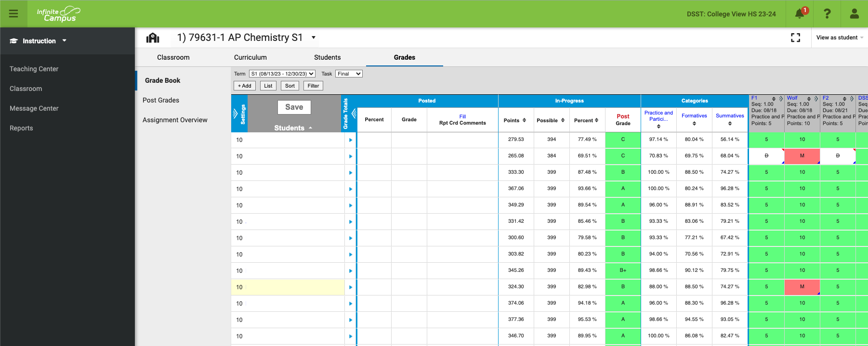Open Teaching Center in sidebar
This screenshot has width=868, height=346.
(34, 69)
